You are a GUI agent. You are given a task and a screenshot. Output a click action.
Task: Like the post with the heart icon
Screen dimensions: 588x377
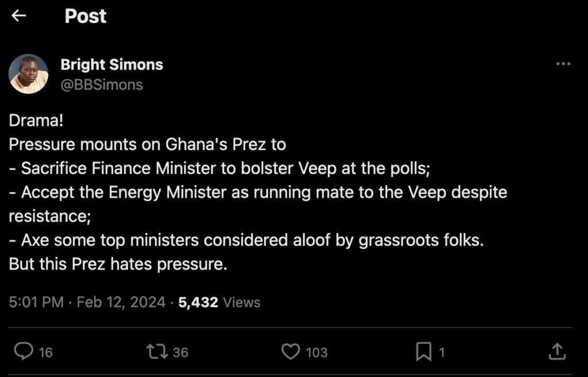pos(291,351)
